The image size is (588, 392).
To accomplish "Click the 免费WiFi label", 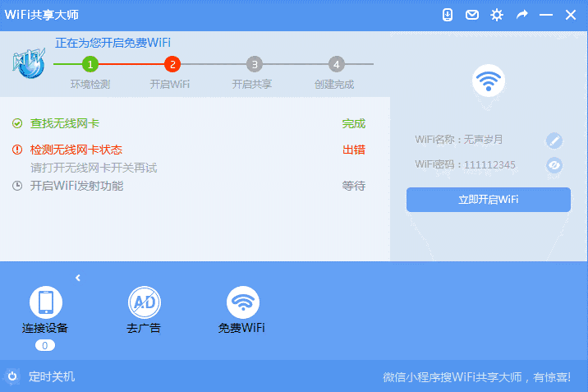I will (x=242, y=328).
